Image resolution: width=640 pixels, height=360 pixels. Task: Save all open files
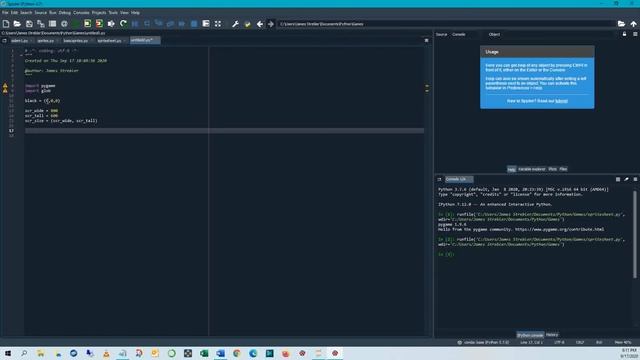(x=41, y=24)
